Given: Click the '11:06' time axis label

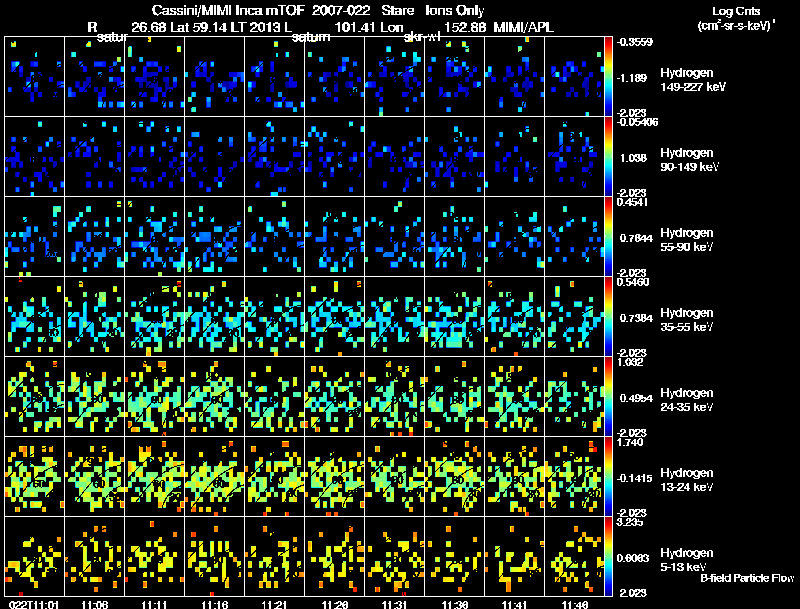Looking at the screenshot, I should tap(94, 604).
